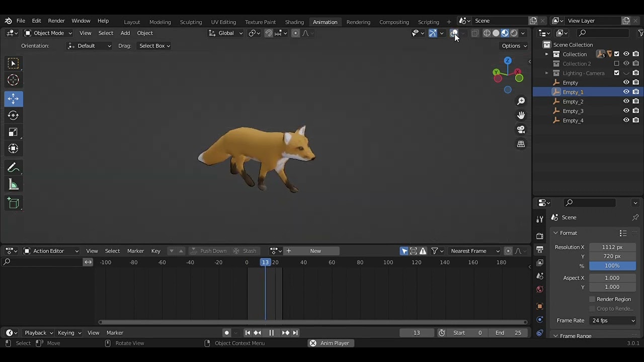Pick the Measure ruler tool
The width and height of the screenshot is (644, 362).
(x=13, y=185)
